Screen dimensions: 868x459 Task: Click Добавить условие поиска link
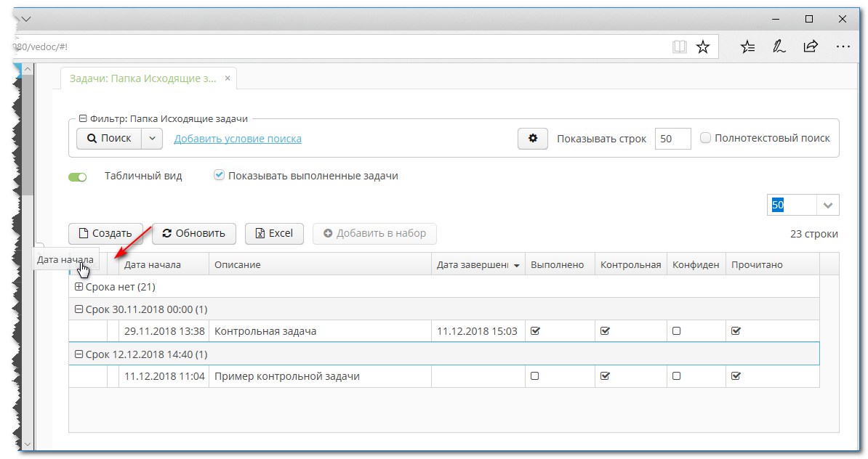point(238,139)
